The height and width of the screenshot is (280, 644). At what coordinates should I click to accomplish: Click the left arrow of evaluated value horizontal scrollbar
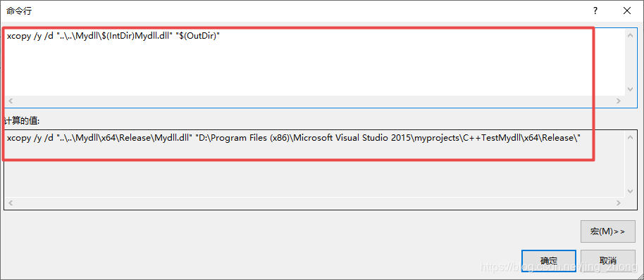pyautogui.click(x=11, y=203)
